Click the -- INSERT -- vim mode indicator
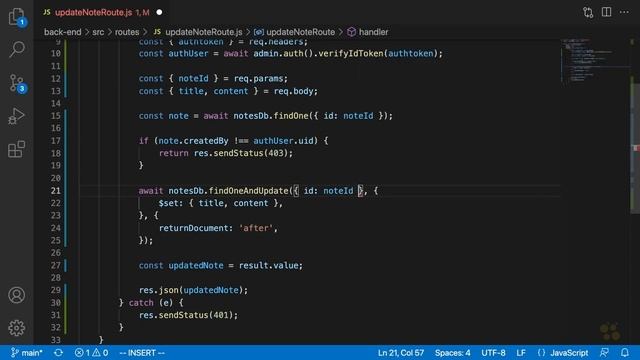The image size is (640, 360). [x=142, y=353]
